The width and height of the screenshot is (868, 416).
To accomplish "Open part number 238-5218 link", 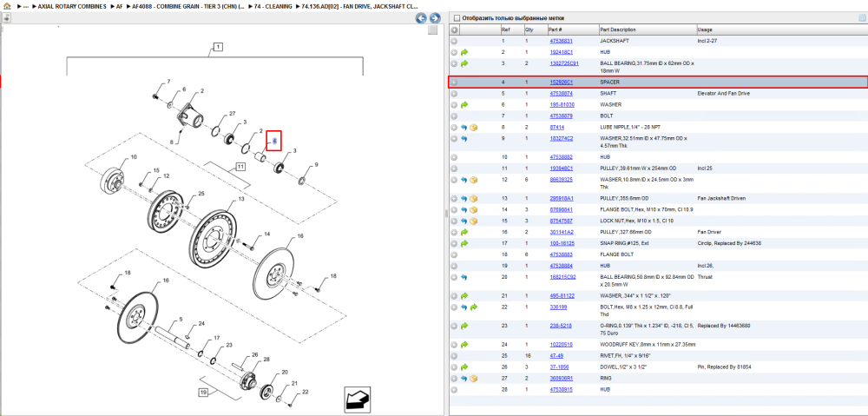I will point(561,326).
